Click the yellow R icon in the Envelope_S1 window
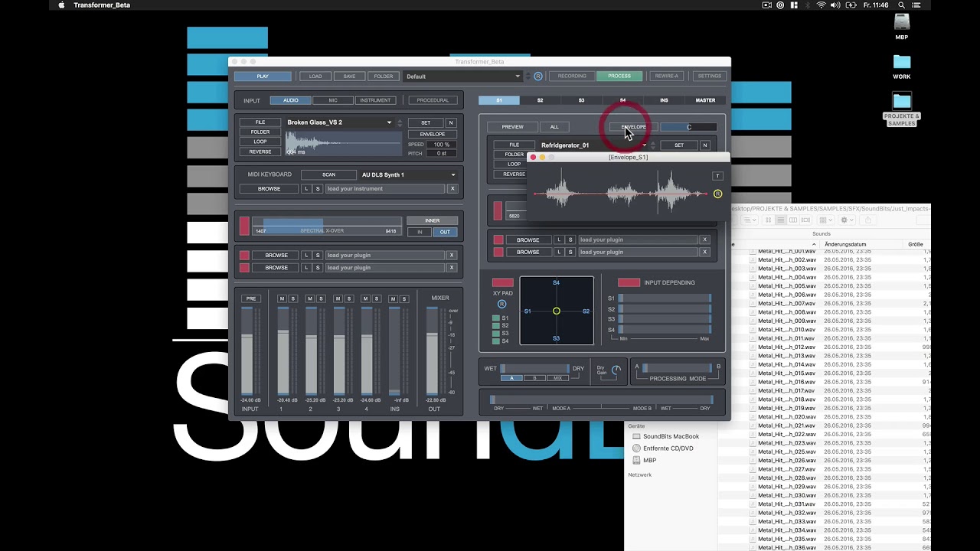This screenshot has height=551, width=980. 717,194
